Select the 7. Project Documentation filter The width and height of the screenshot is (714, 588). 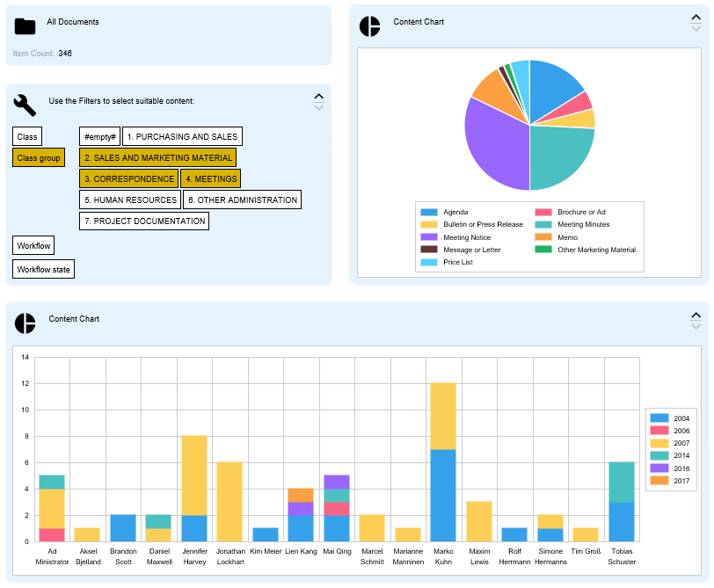(144, 221)
